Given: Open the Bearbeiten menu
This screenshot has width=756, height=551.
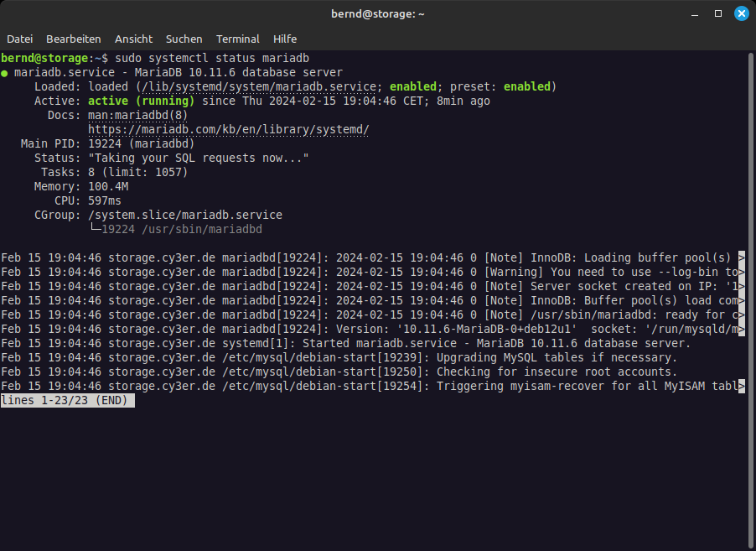Looking at the screenshot, I should [73, 39].
